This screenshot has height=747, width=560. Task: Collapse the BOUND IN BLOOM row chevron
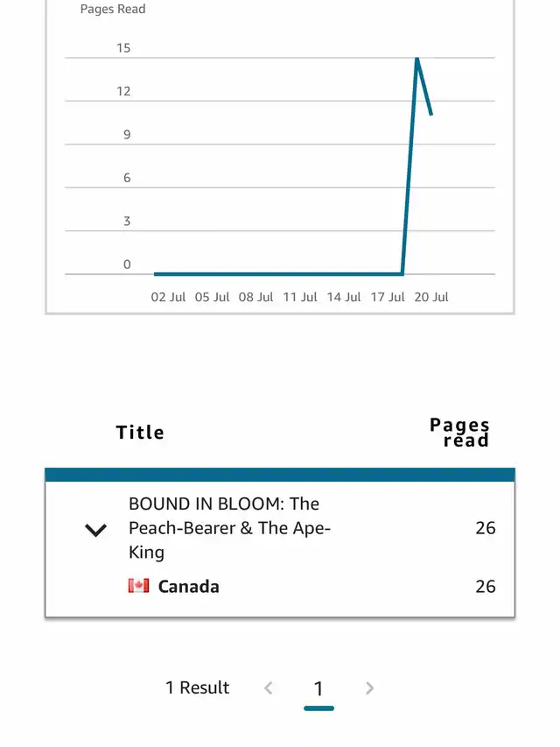[95, 530]
